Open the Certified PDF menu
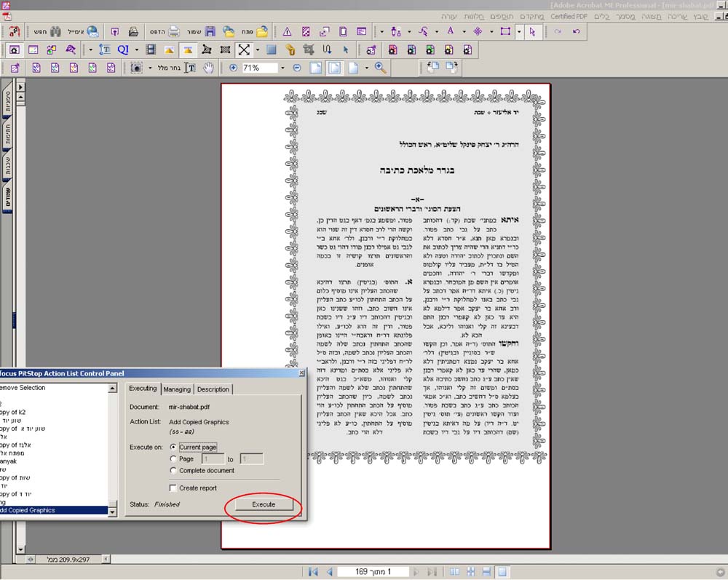This screenshot has width=728, height=580. [569, 16]
